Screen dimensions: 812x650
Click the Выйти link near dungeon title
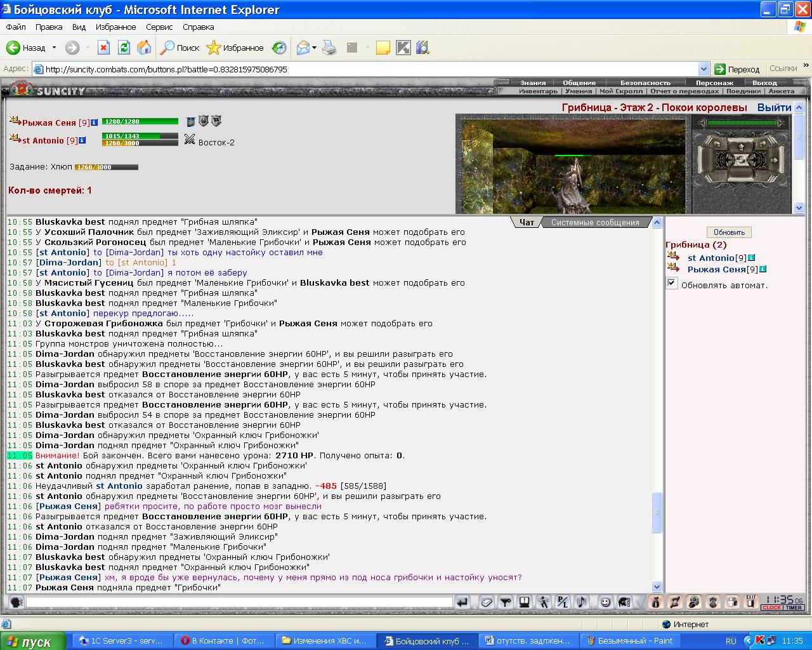(x=774, y=108)
